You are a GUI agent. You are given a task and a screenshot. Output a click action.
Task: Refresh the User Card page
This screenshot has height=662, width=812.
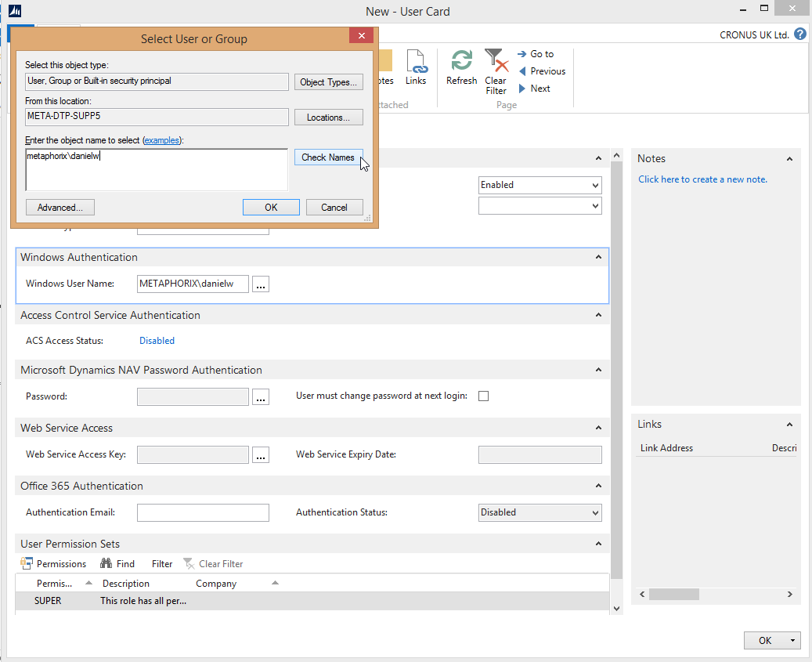[x=461, y=67]
